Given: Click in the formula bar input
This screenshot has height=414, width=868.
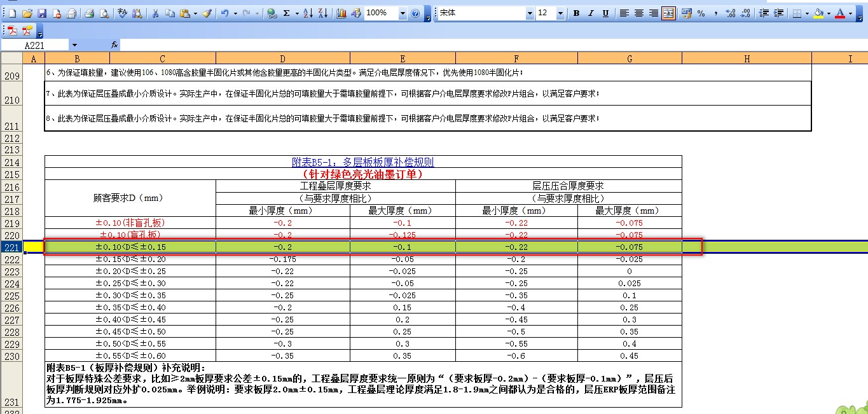Looking at the screenshot, I should click(x=493, y=45).
